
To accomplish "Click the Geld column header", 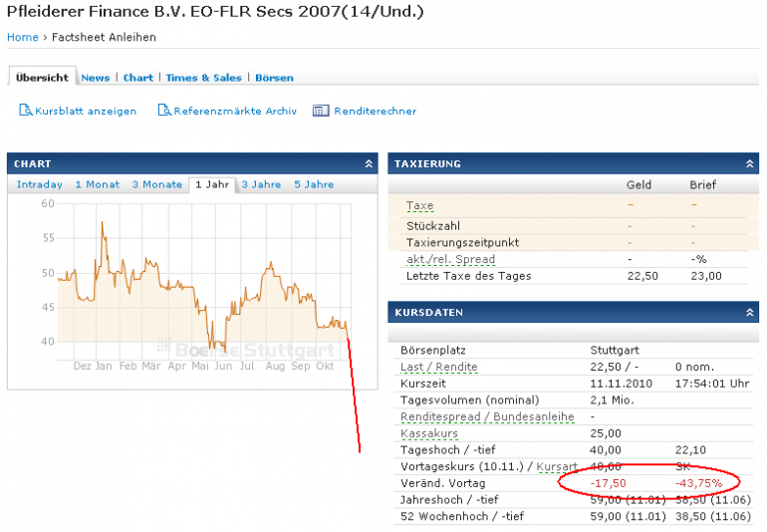I will [x=639, y=185].
